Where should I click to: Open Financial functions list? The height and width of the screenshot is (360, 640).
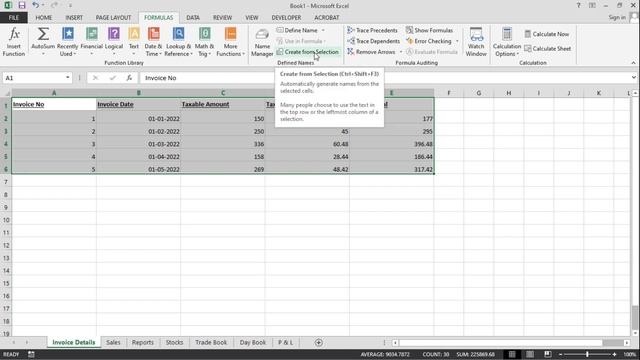point(91,42)
